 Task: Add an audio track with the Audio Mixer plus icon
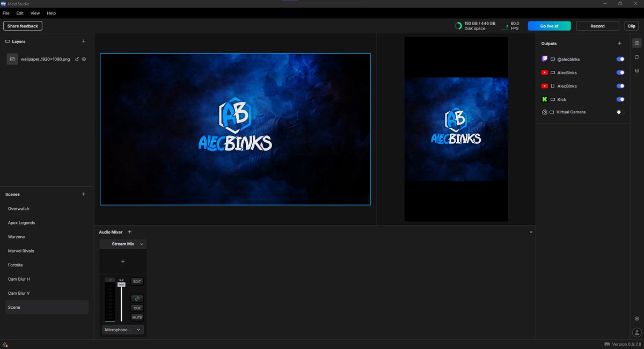(129, 232)
